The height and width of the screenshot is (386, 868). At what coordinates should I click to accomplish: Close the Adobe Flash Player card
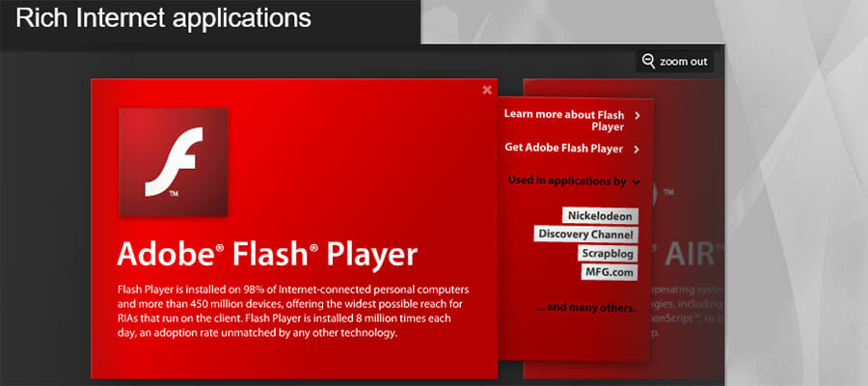tap(487, 90)
